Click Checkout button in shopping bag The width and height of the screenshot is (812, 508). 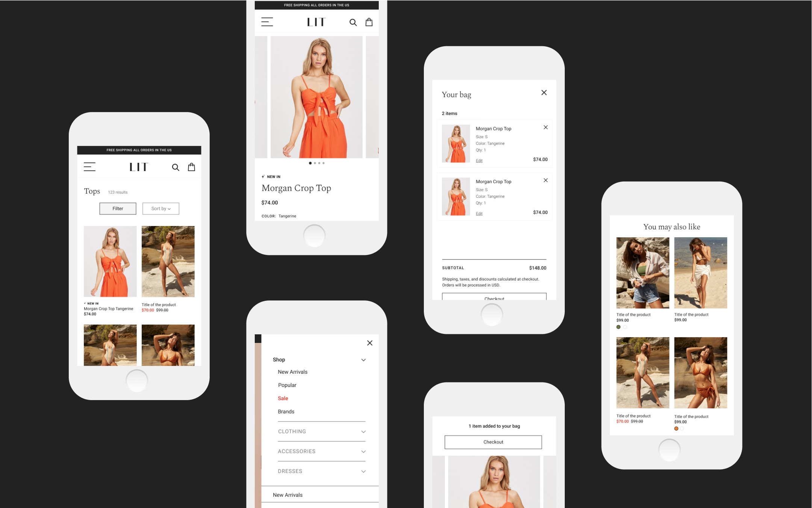click(x=494, y=298)
